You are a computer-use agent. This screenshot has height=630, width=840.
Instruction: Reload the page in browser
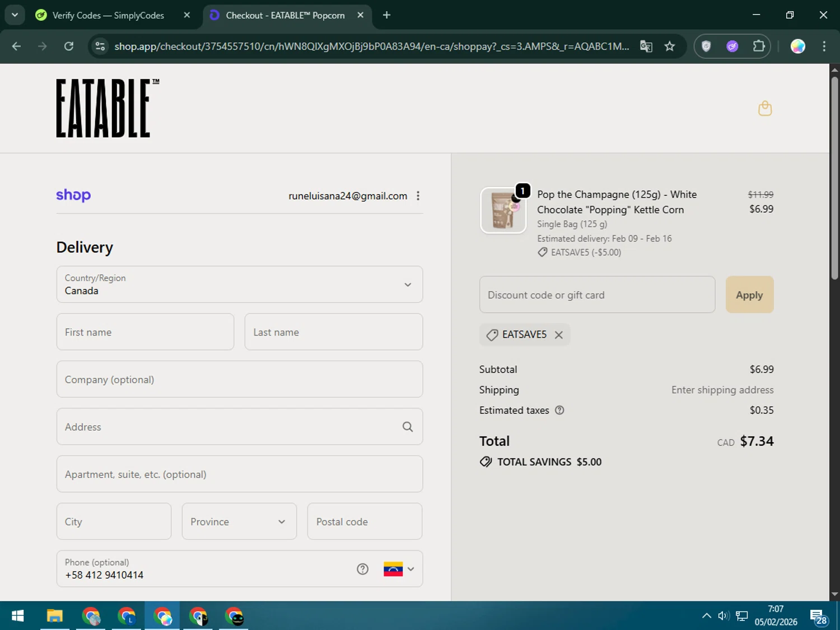click(x=69, y=46)
